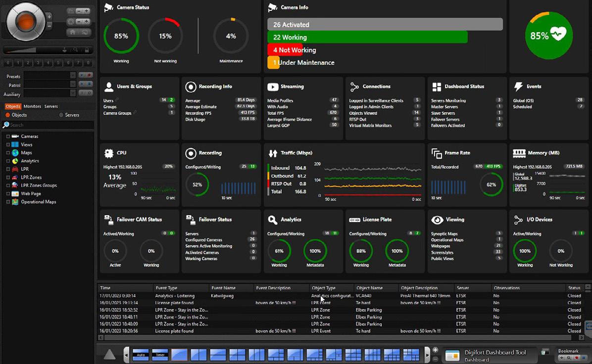Switch to the Monitors tab
592x364 pixels.
click(x=32, y=106)
